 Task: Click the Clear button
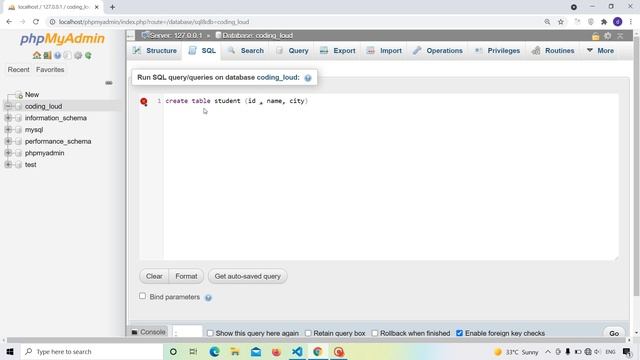[x=154, y=276]
